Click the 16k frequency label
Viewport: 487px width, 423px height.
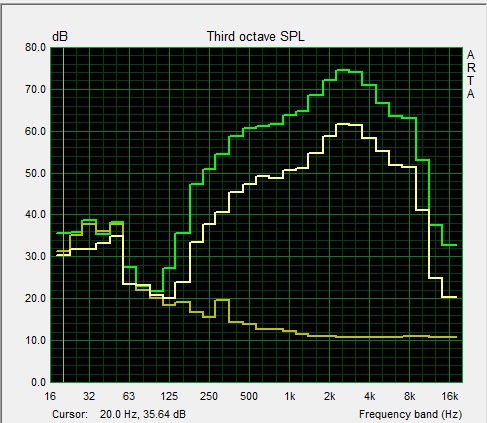tap(450, 396)
